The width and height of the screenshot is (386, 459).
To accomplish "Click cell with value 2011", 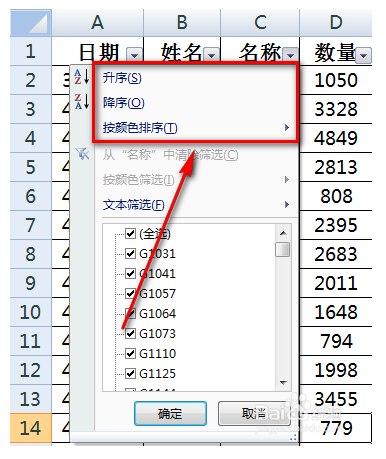I will 336,283.
